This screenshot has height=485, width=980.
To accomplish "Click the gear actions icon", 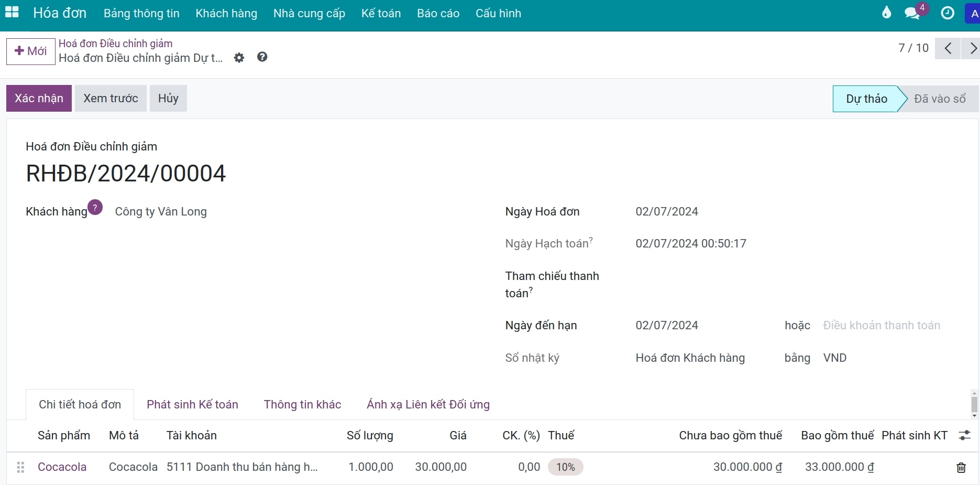I will tap(239, 58).
